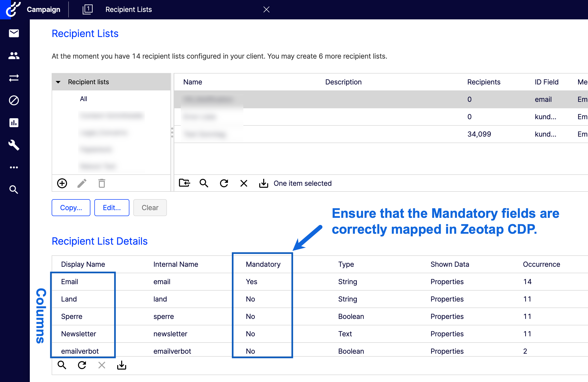The height and width of the screenshot is (382, 588).
Task: Select the All tree item
Action: click(84, 99)
